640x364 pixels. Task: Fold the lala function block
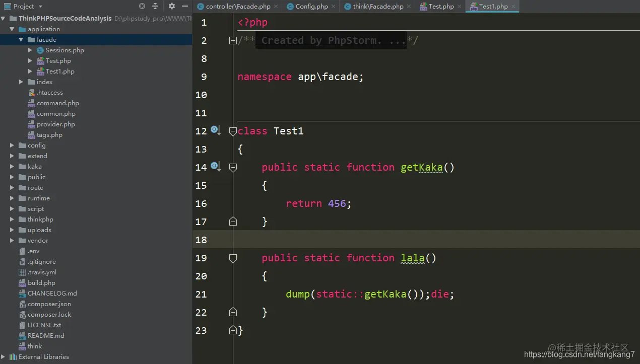(233, 258)
